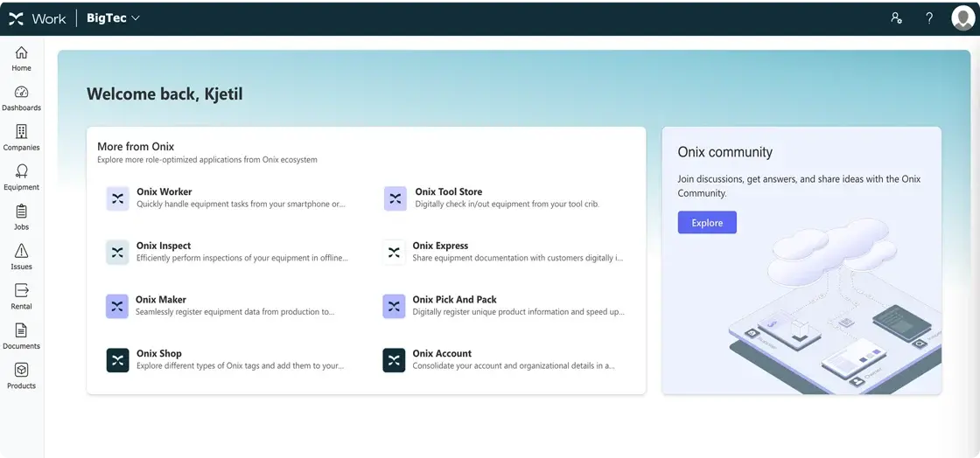Image resolution: width=980 pixels, height=458 pixels.
Task: Click 'Explore different types of Onix tags' text
Action: point(240,365)
